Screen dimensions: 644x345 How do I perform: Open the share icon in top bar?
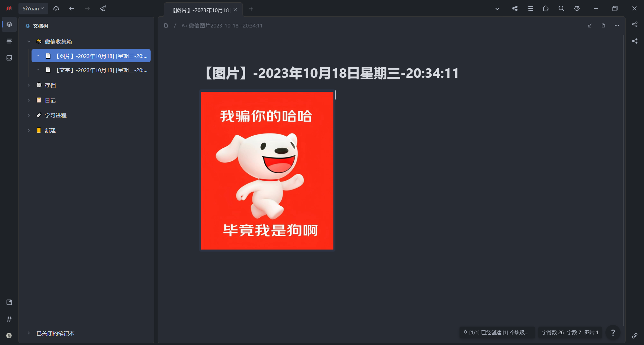point(515,8)
